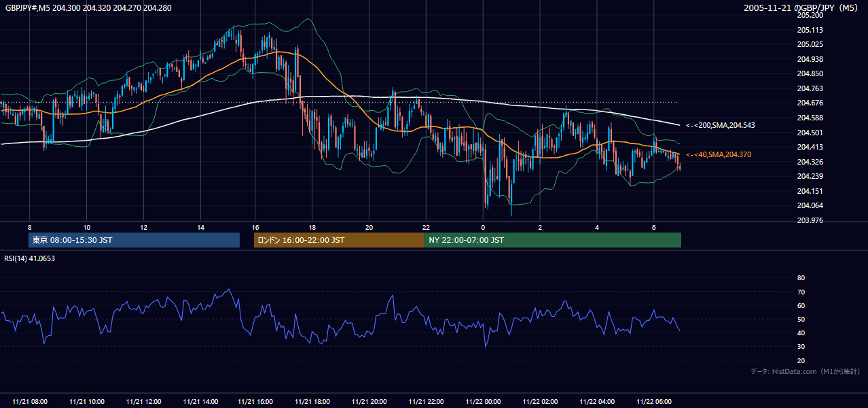
Task: Click the 11/21 16:00 time axis label
Action: [x=255, y=402]
